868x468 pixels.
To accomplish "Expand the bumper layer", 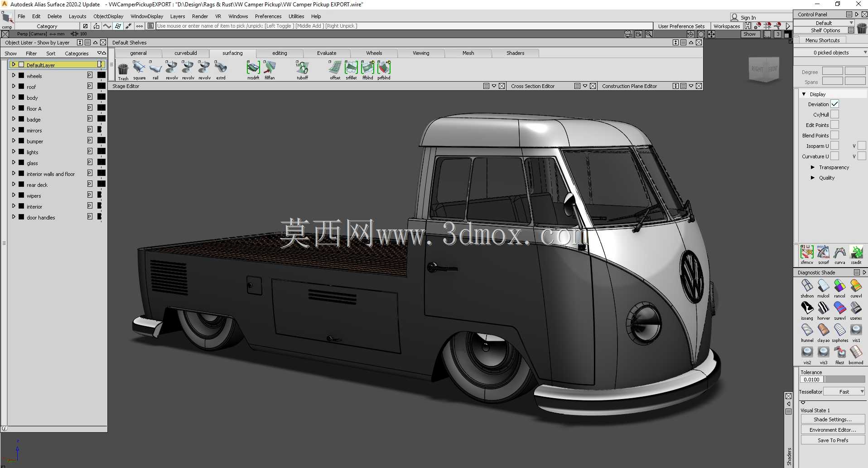I will [x=14, y=141].
